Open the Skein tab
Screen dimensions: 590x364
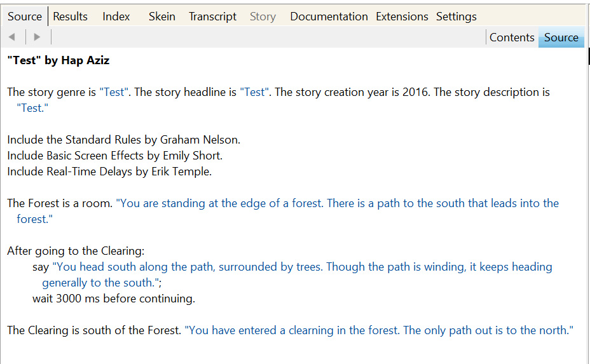(161, 17)
